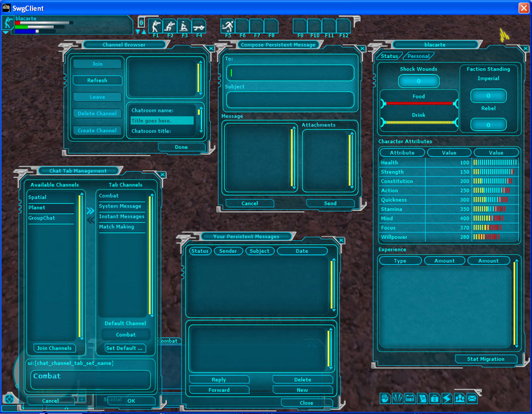
Task: Click the Available Channels list scrollbar
Action: coord(80,266)
